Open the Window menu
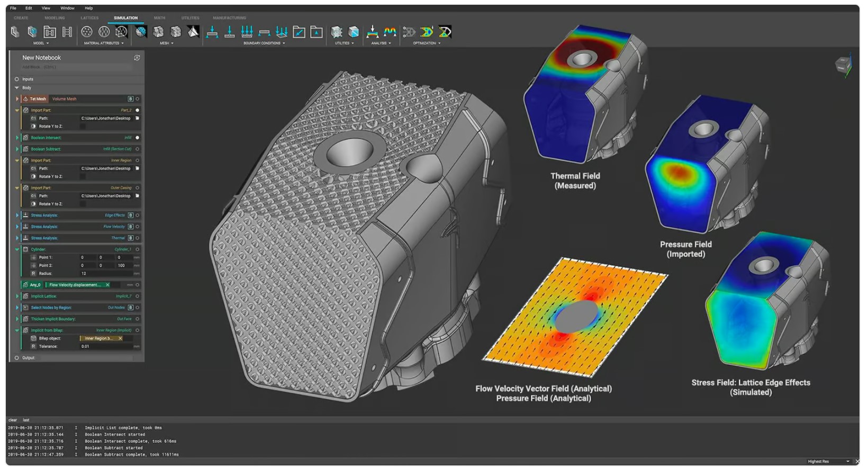The image size is (868, 467). coord(67,8)
